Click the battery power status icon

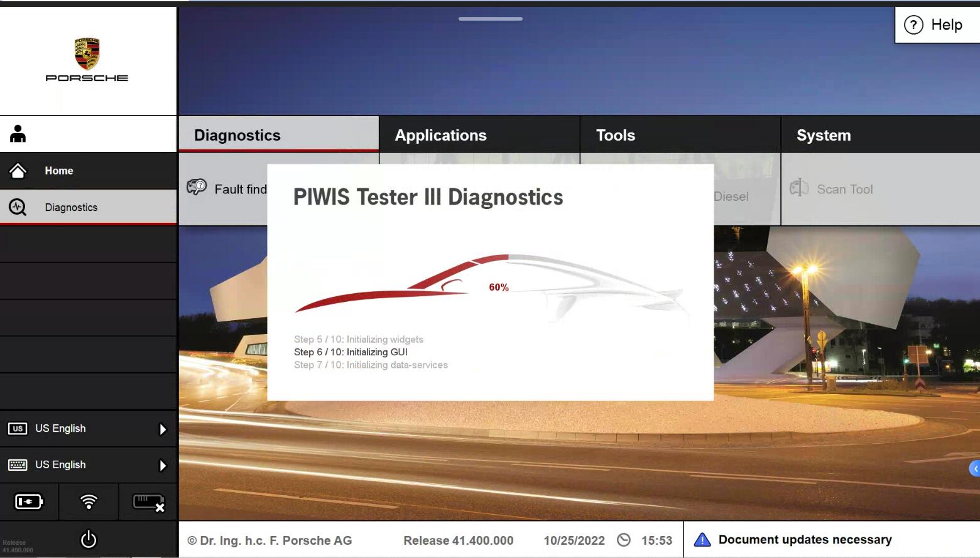(29, 502)
